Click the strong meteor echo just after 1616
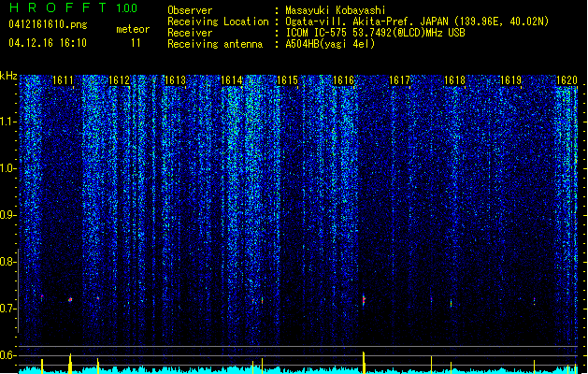 pos(364,300)
